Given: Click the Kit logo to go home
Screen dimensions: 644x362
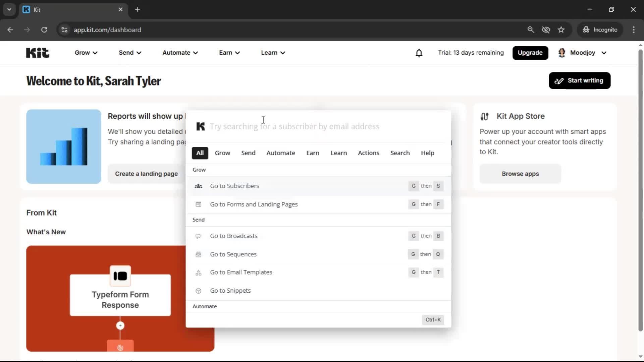Looking at the screenshot, I should [x=37, y=53].
